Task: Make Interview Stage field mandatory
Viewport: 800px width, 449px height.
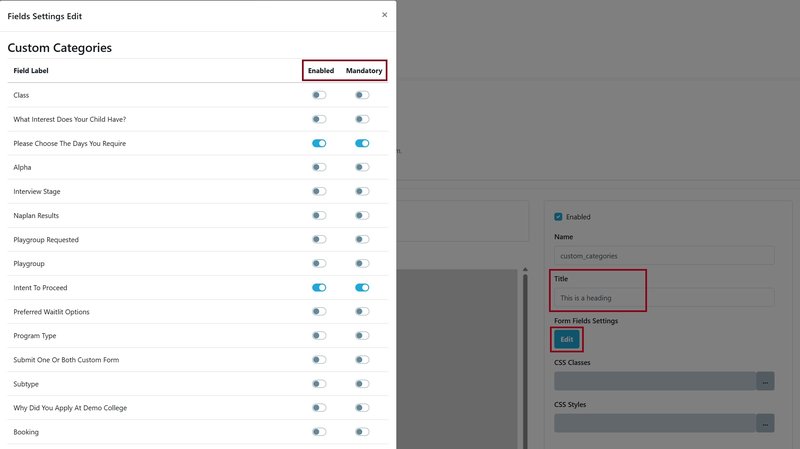Action: 362,191
